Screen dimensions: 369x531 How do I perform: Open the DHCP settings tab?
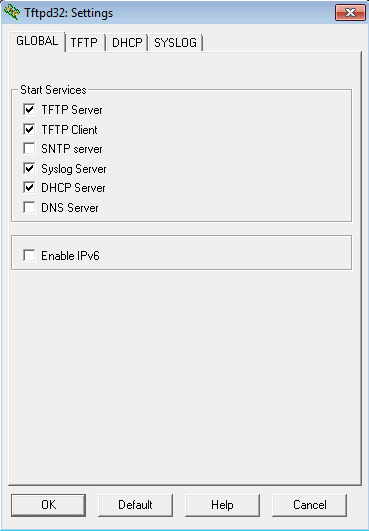click(127, 43)
